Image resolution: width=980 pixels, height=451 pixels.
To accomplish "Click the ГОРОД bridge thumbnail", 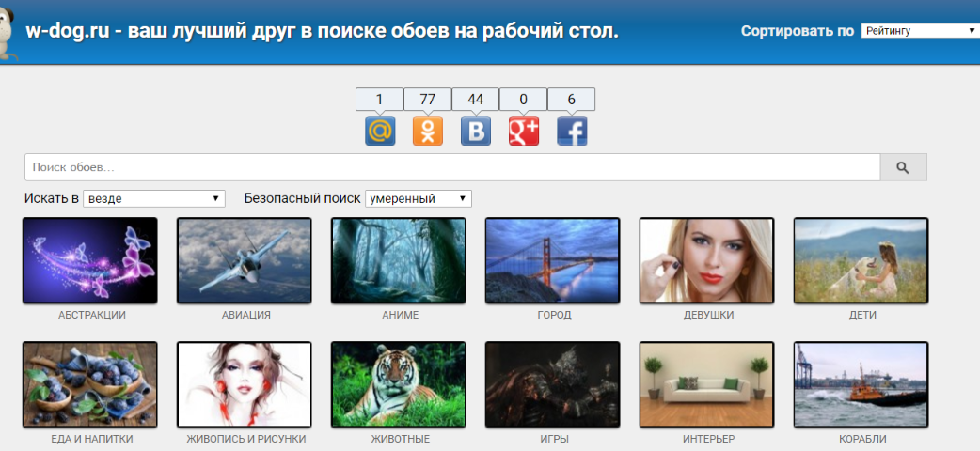I will (x=552, y=260).
